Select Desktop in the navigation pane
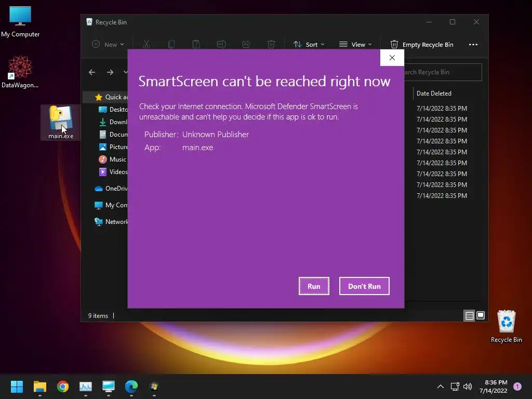Image resolution: width=532 pixels, height=399 pixels. (113, 109)
